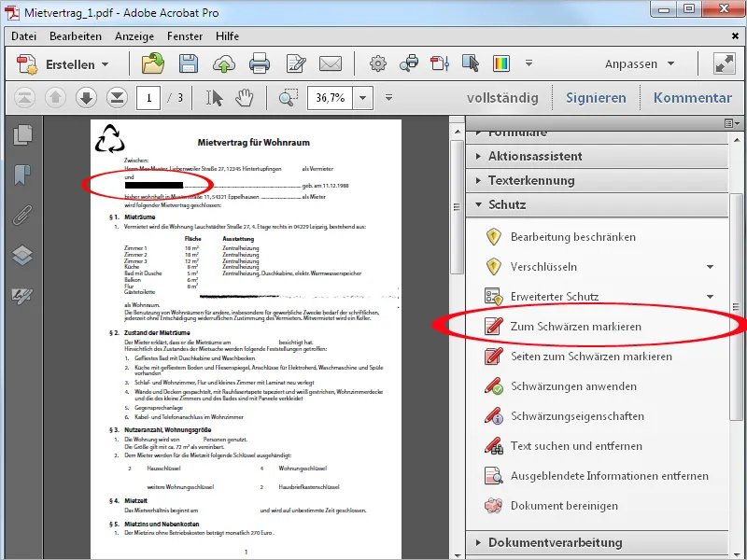
Task: Click the vollständig label in the toolbar
Action: pyautogui.click(x=502, y=98)
